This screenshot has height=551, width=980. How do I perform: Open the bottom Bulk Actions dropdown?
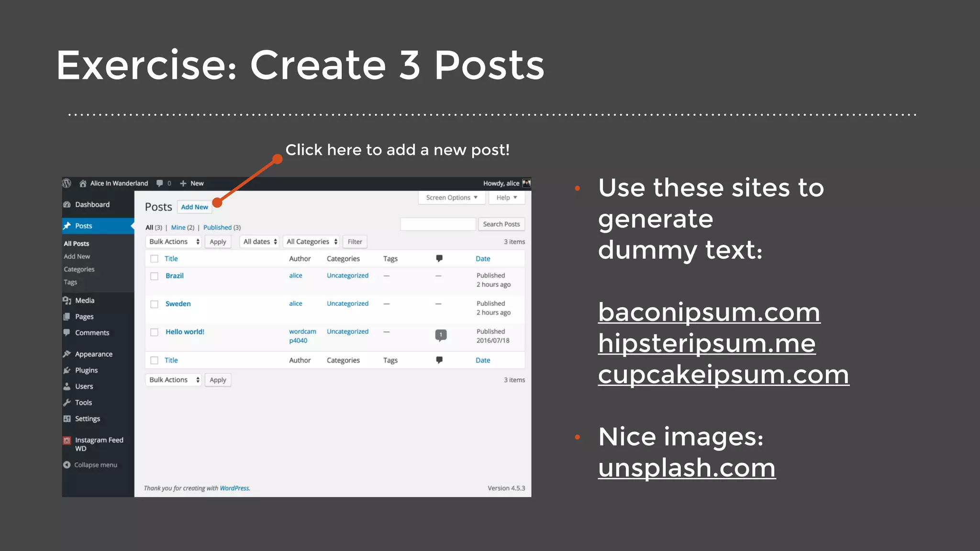pos(174,380)
